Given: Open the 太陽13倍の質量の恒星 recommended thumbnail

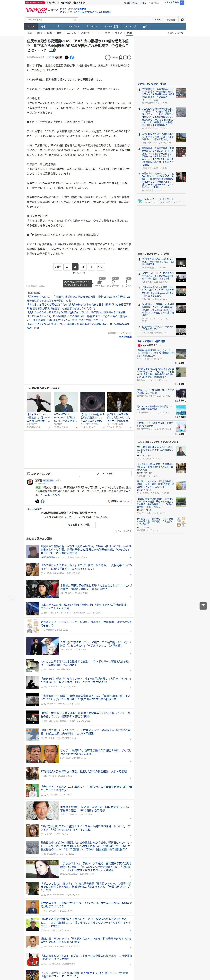Looking at the screenshot, I should point(93,402).
